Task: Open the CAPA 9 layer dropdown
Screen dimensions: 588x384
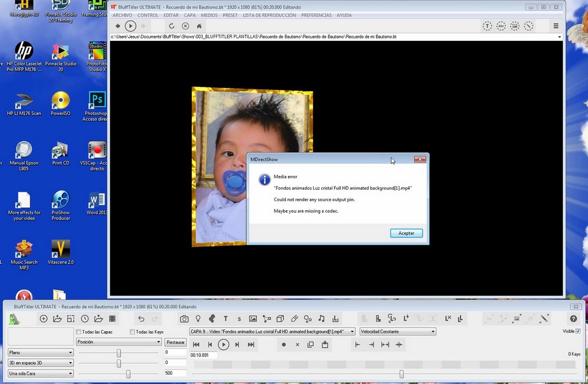Action: [x=273, y=332]
